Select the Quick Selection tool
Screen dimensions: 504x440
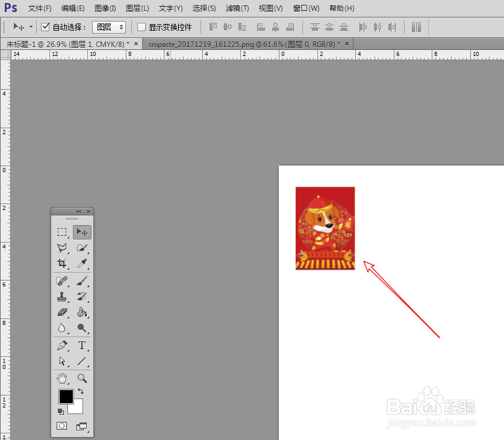click(x=82, y=248)
